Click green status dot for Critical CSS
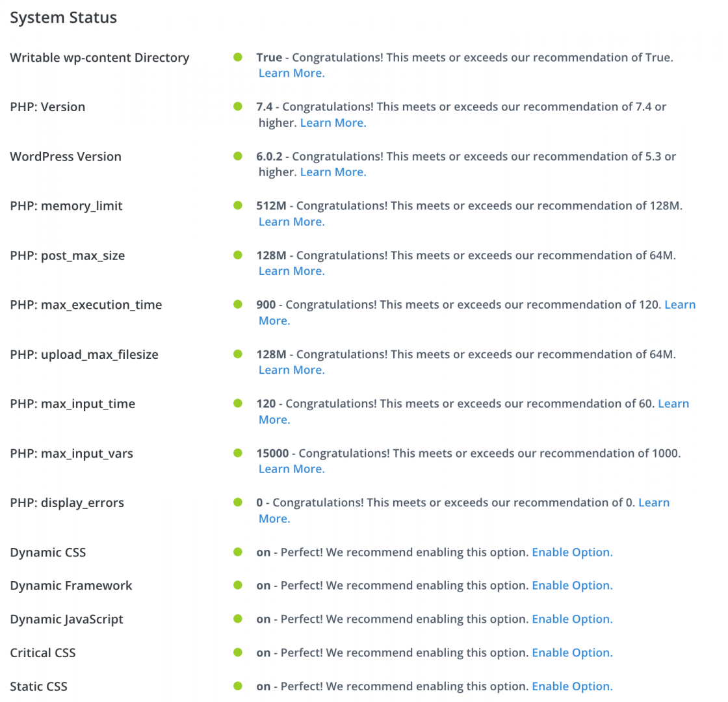This screenshot has width=728, height=702. 238,653
